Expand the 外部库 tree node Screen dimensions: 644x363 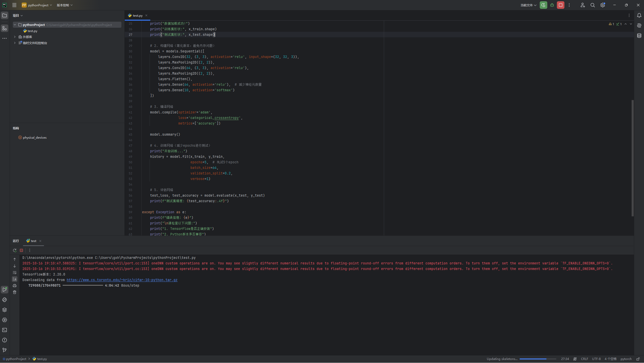point(15,37)
